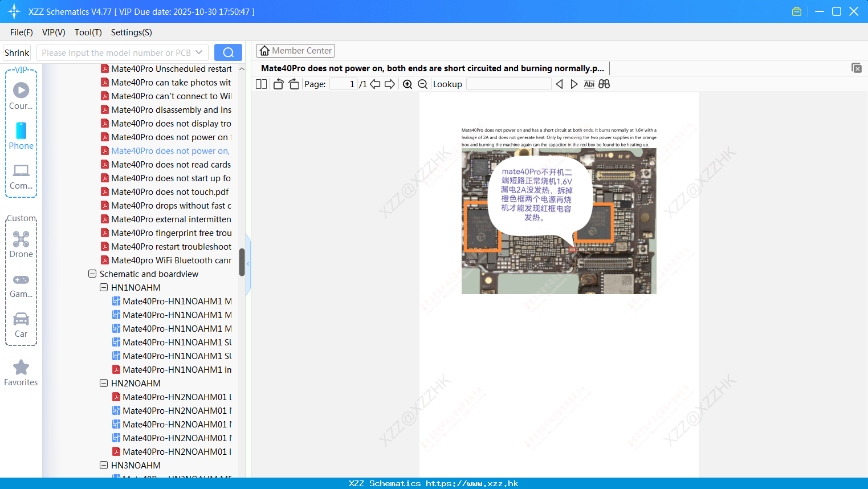Collapse the HN2NOAHM folder
Image resolution: width=868 pixels, height=489 pixels.
(x=104, y=383)
